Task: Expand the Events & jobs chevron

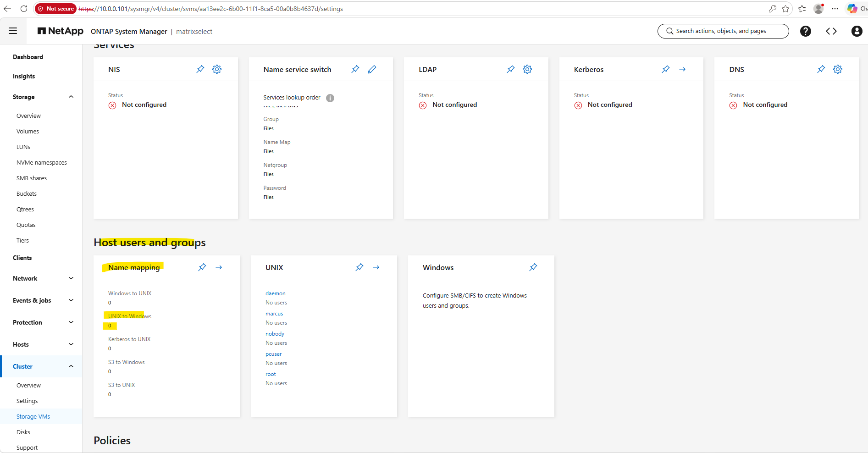Action: (x=71, y=300)
